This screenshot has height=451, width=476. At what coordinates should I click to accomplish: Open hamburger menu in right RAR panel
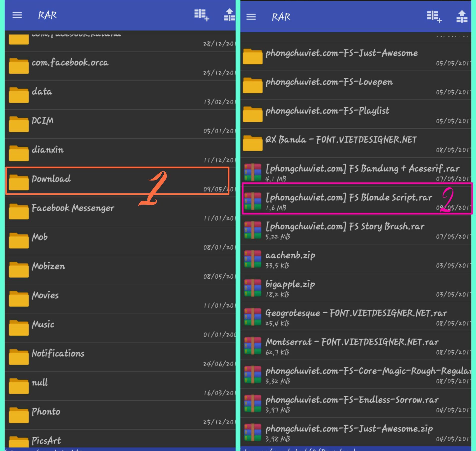(251, 17)
